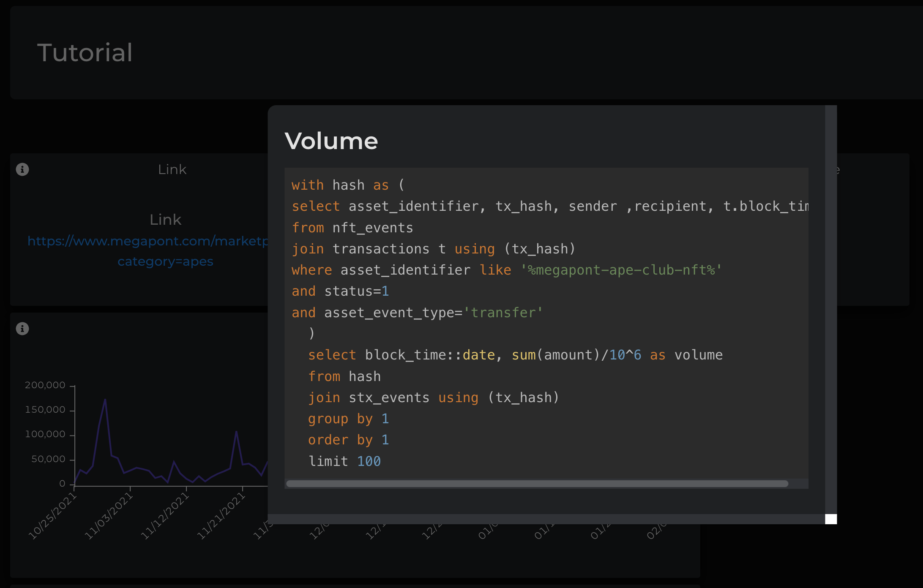Click the modal's vertical scrollbar track
Image resolution: width=923 pixels, height=588 pixels.
[831, 308]
